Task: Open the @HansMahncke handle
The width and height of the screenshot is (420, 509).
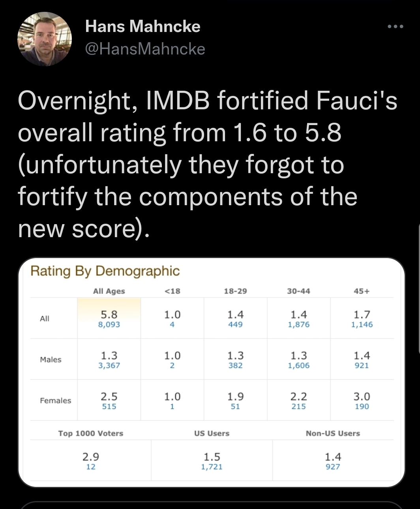Action: [x=145, y=49]
